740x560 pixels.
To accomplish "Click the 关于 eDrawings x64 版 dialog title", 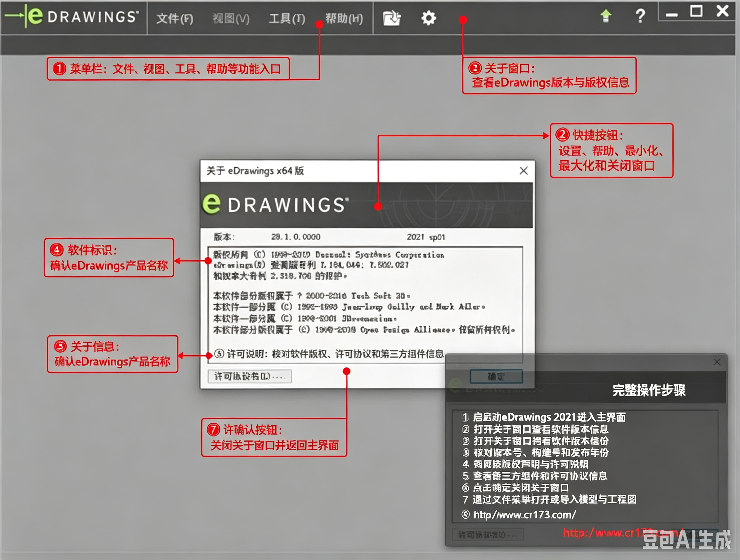I will coord(255,171).
